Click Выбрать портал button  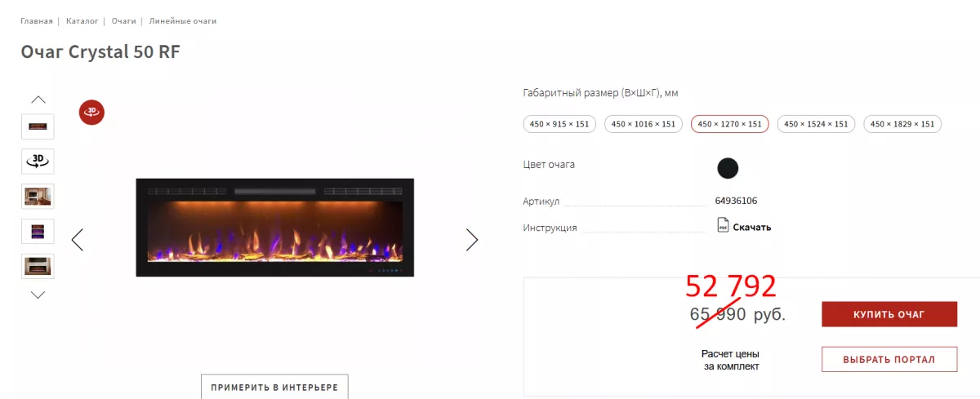click(x=889, y=359)
